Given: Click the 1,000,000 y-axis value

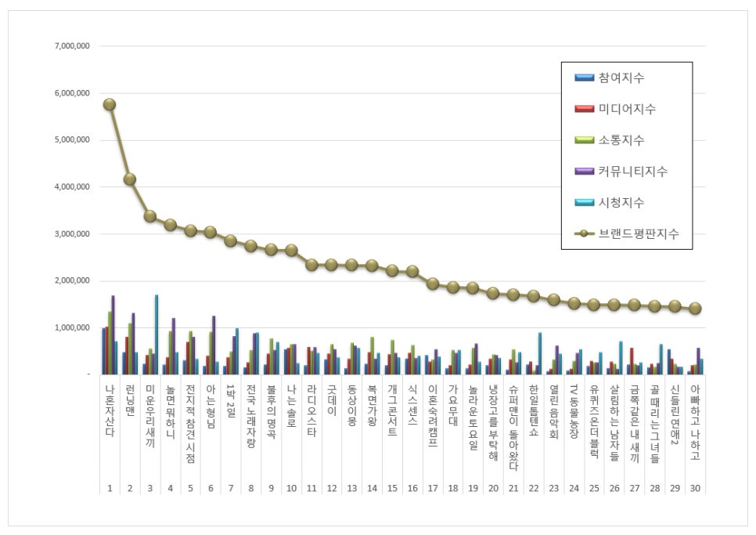Looking at the screenshot, I should [x=72, y=327].
